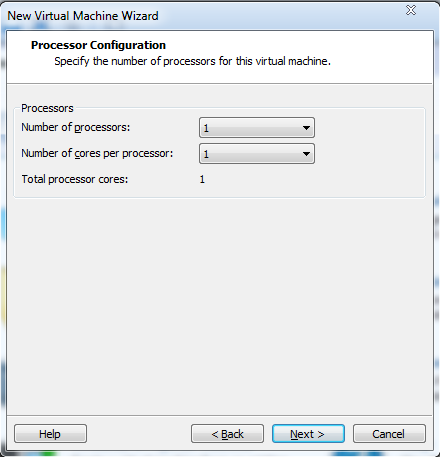Screen dimensions: 440x457
Task: Click the arrow of the Number of processors dropdown
Action: click(x=306, y=128)
